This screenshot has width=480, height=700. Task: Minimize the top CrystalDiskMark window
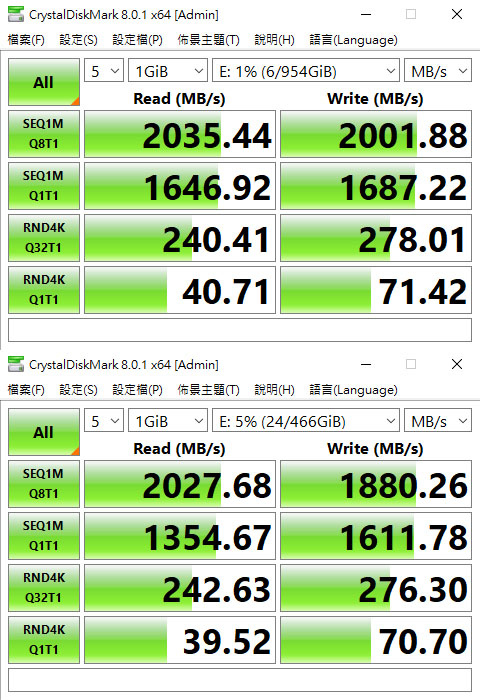[366, 14]
